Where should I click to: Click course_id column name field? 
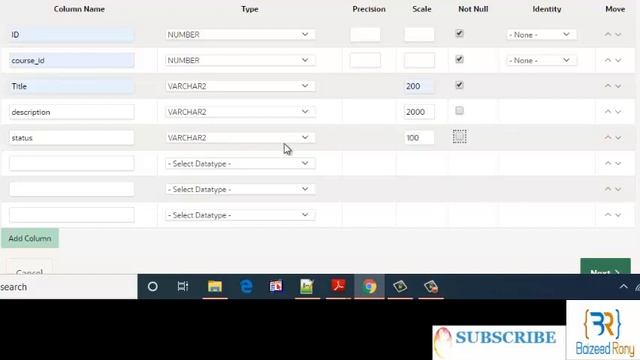click(71, 60)
